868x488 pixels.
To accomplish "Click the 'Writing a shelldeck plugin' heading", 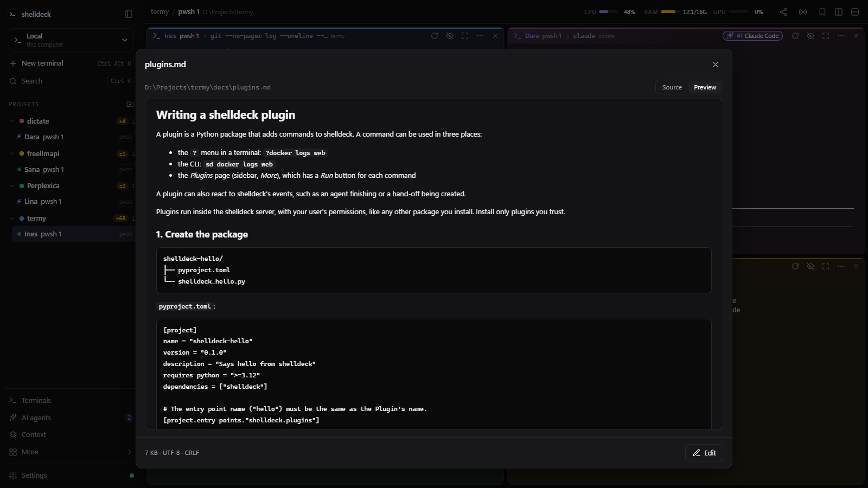I will pos(226,115).
